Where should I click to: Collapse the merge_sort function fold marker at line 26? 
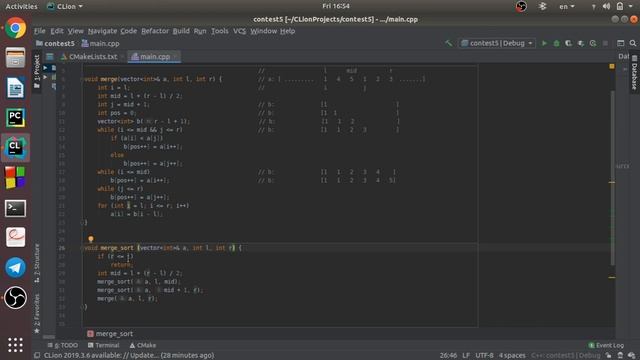click(x=82, y=247)
